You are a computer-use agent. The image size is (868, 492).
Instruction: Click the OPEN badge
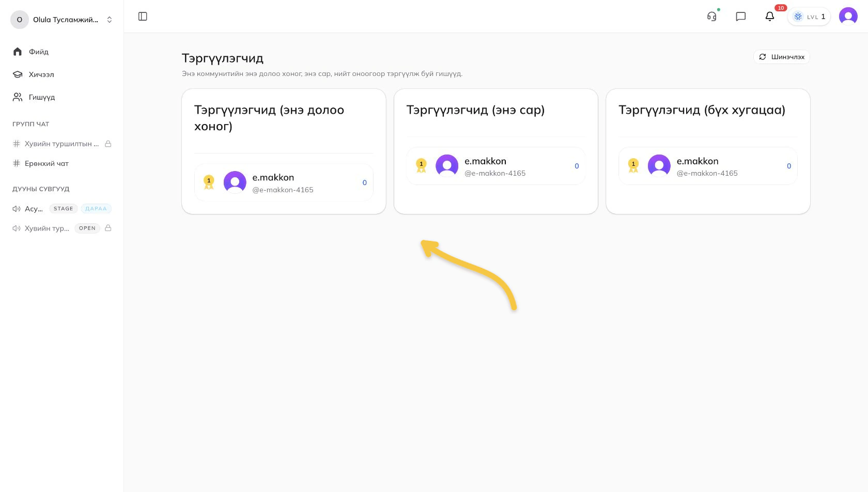[87, 228]
